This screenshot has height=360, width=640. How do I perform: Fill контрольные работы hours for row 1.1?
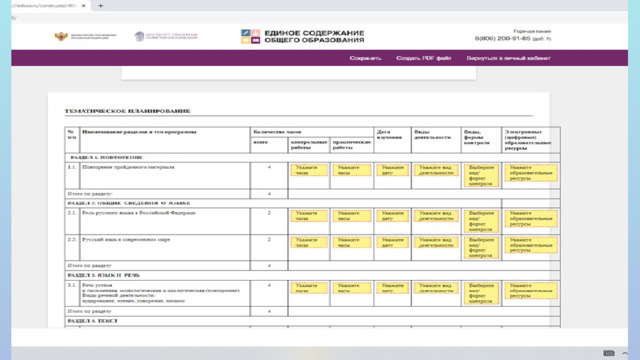(x=309, y=170)
